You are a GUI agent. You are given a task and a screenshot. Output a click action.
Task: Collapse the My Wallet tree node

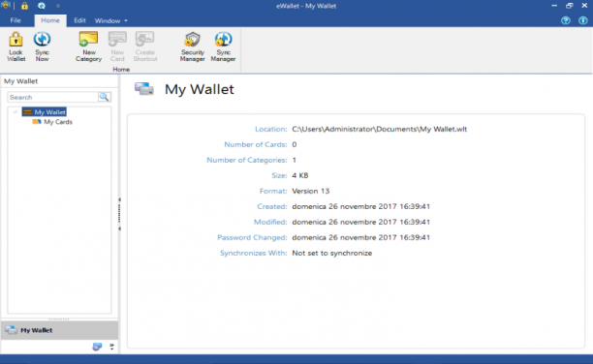16,112
